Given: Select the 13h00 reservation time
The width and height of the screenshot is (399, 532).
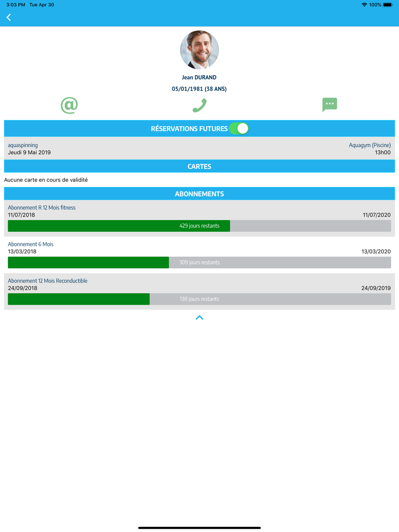Looking at the screenshot, I should click(x=382, y=152).
